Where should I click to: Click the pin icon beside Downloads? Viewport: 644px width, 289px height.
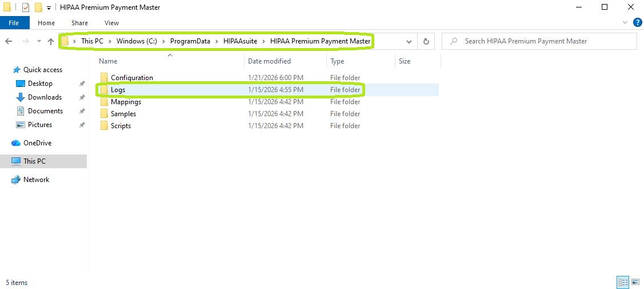[x=82, y=97]
